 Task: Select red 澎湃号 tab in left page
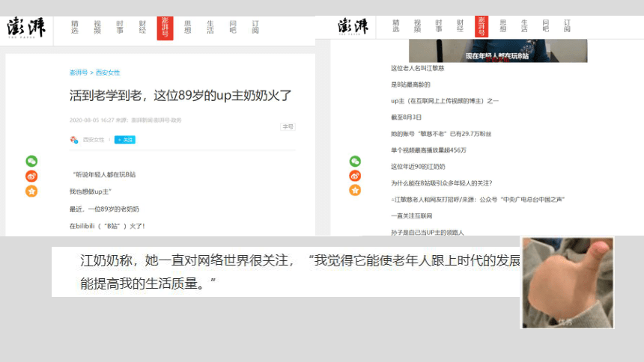(165, 28)
